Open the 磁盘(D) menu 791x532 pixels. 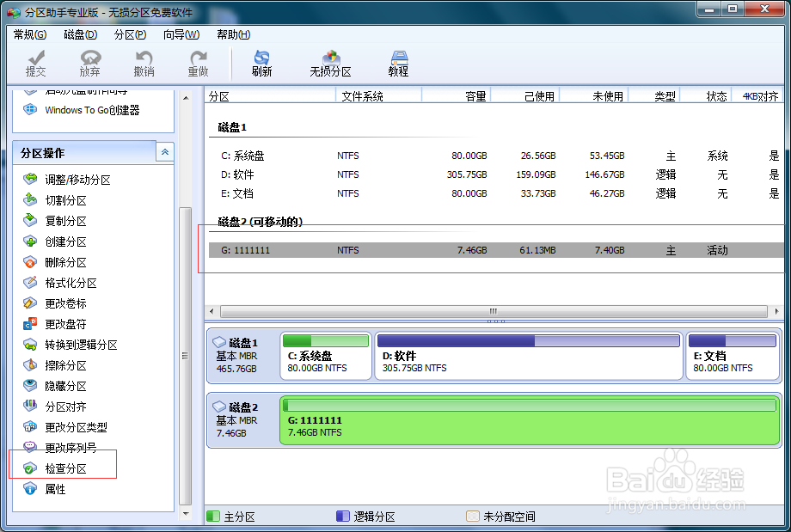tap(81, 34)
